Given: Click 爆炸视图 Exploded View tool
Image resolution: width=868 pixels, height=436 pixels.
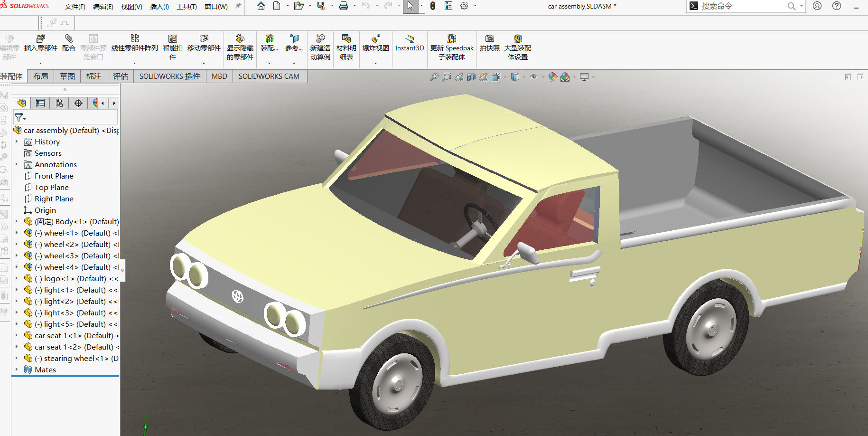Looking at the screenshot, I should pyautogui.click(x=376, y=43).
